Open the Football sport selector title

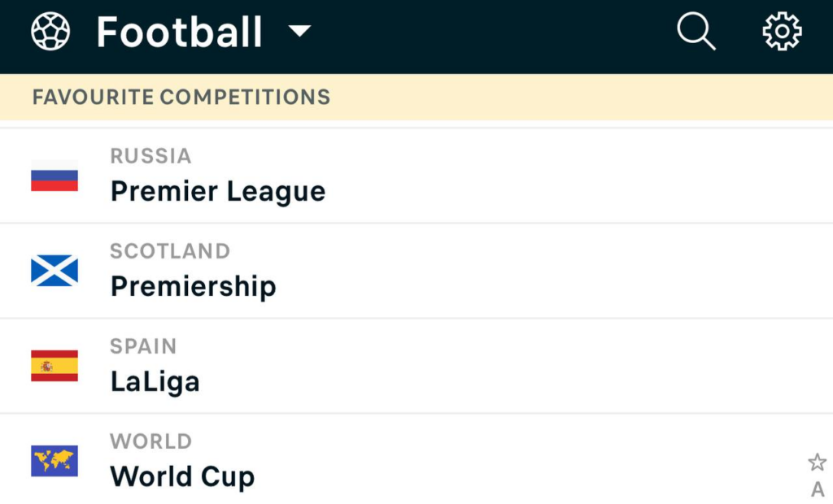[x=180, y=32]
